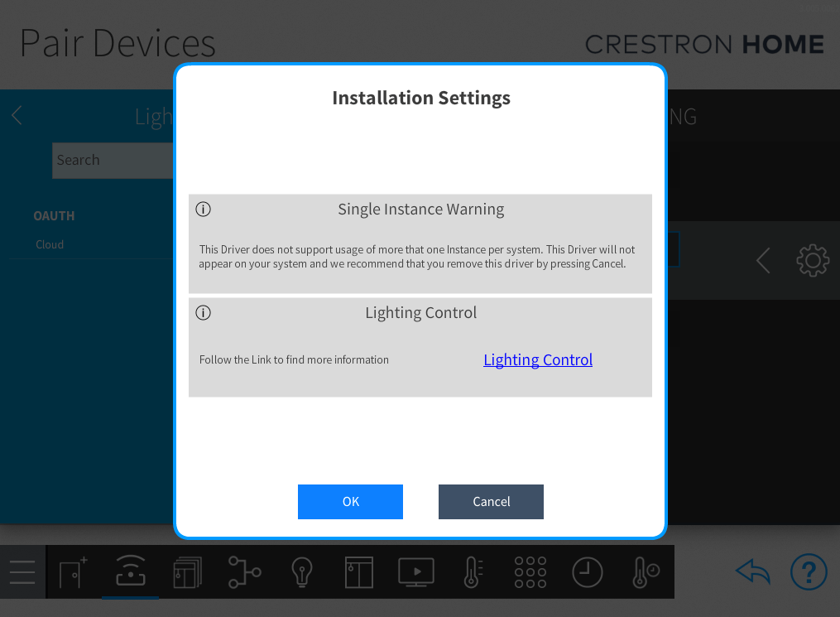Click the left chevron beside gear icon
Viewport: 840px width, 617px height.
pos(763,261)
